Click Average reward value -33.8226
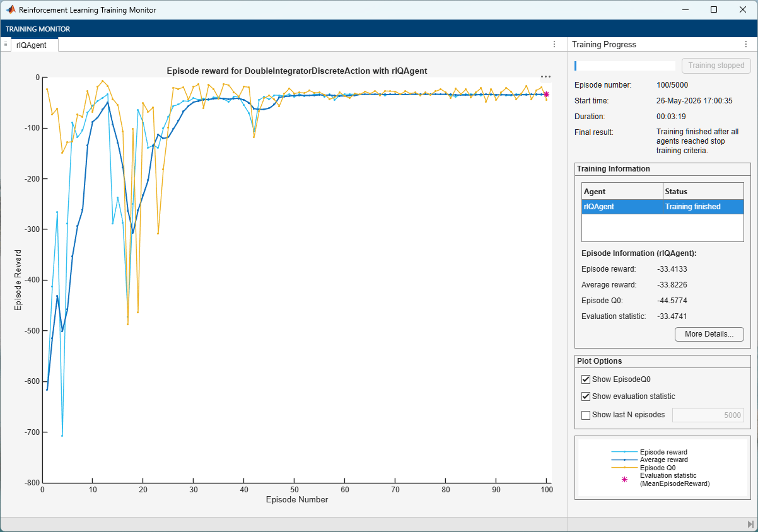This screenshot has height=532, width=758. tap(672, 284)
